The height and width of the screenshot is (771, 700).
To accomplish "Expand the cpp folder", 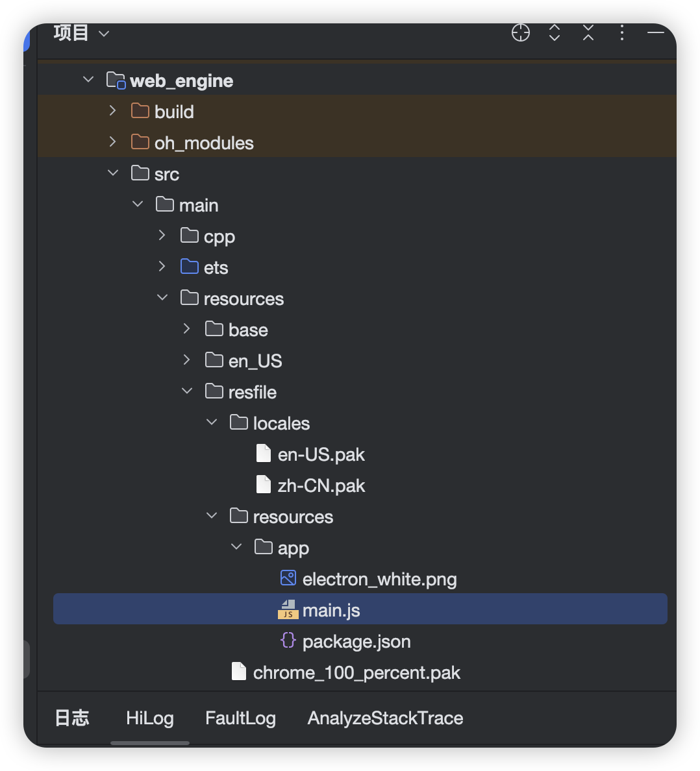I will pyautogui.click(x=162, y=236).
